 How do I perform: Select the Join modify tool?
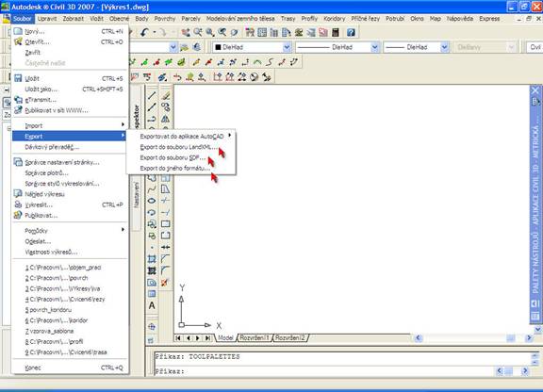click(x=166, y=247)
